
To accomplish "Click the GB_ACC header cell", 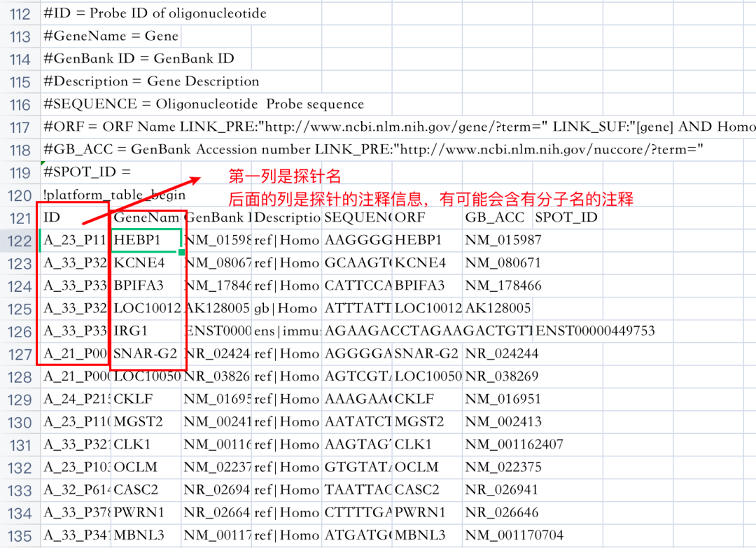I will point(497,218).
